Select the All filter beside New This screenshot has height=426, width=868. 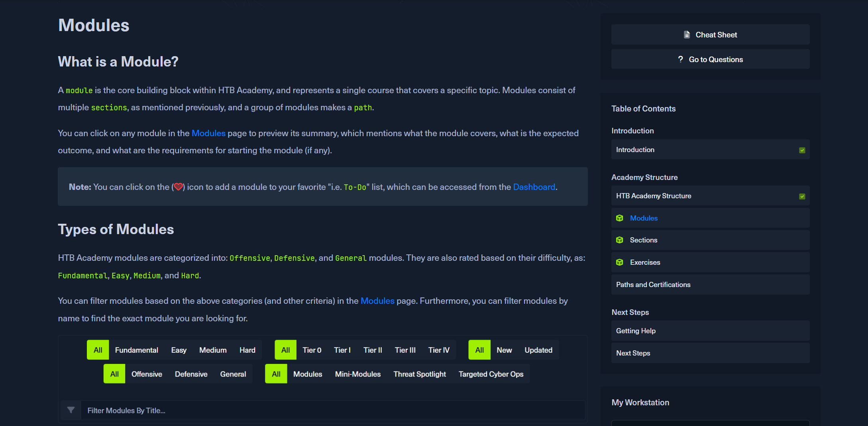coord(479,350)
